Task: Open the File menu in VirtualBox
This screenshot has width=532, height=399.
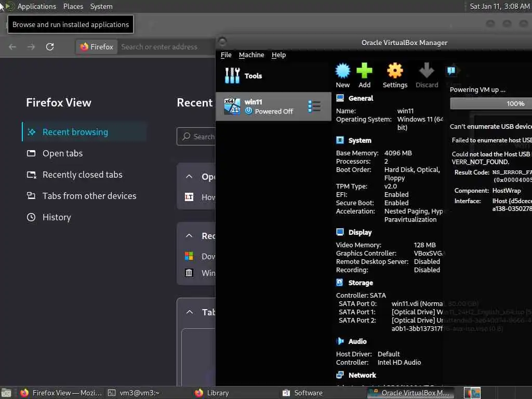Action: click(226, 55)
